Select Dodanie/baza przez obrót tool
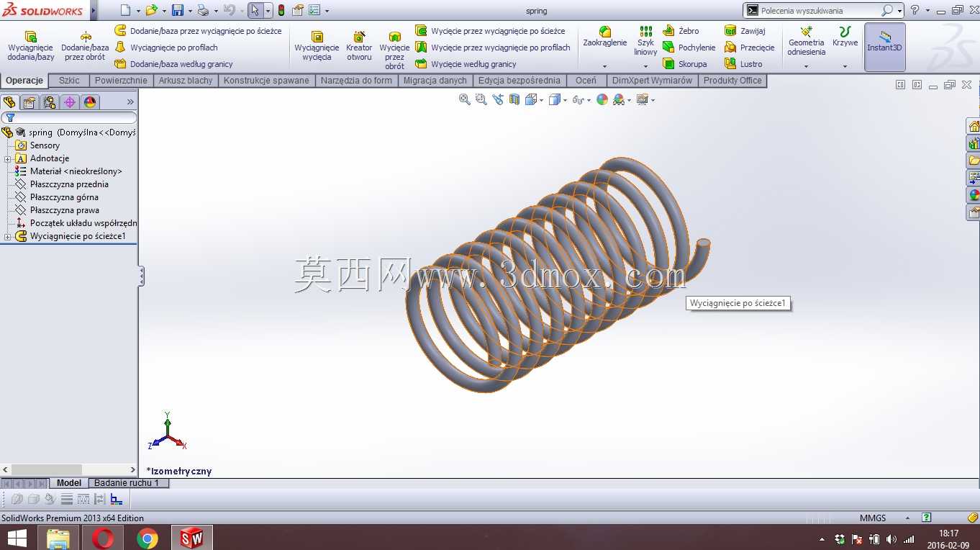This screenshot has height=550, width=980. 85,45
